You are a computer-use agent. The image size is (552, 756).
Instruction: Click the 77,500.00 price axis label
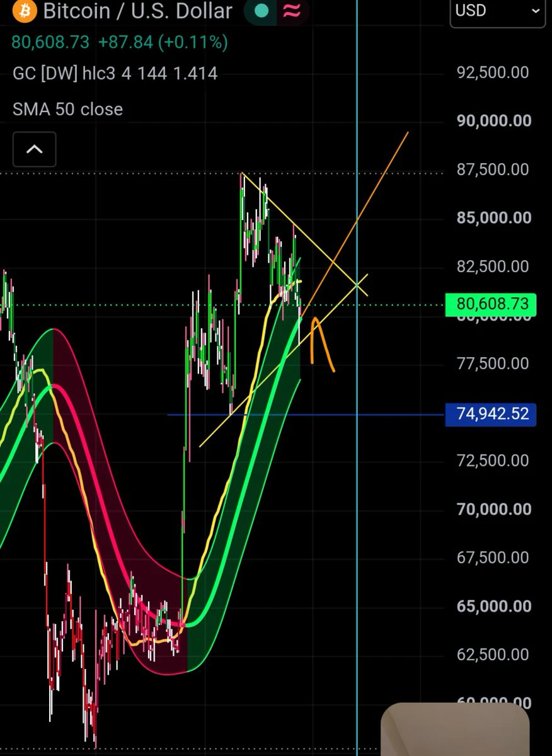(x=493, y=364)
